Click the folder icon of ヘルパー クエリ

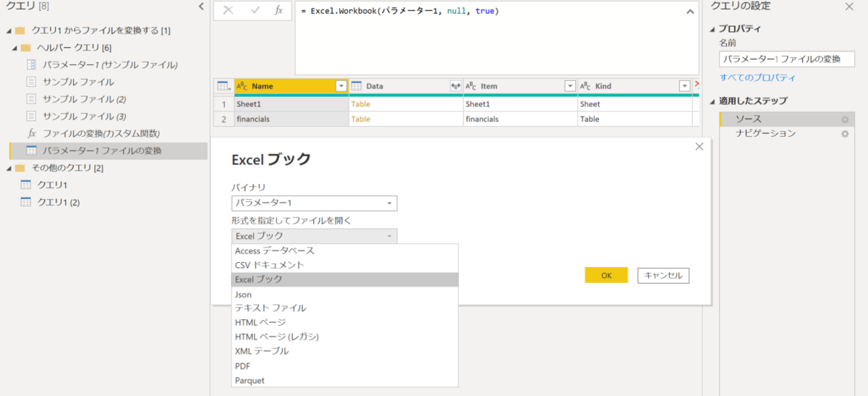[26, 48]
